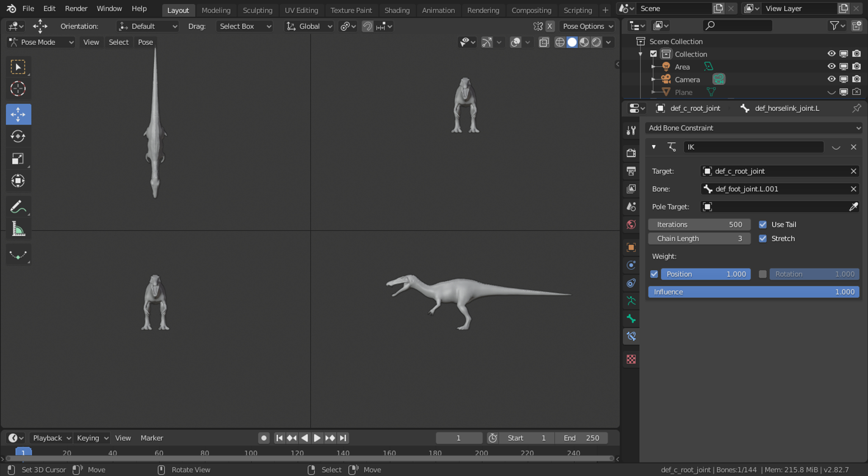Choose the Move tool in toolbar
The width and height of the screenshot is (868, 476).
(x=18, y=114)
